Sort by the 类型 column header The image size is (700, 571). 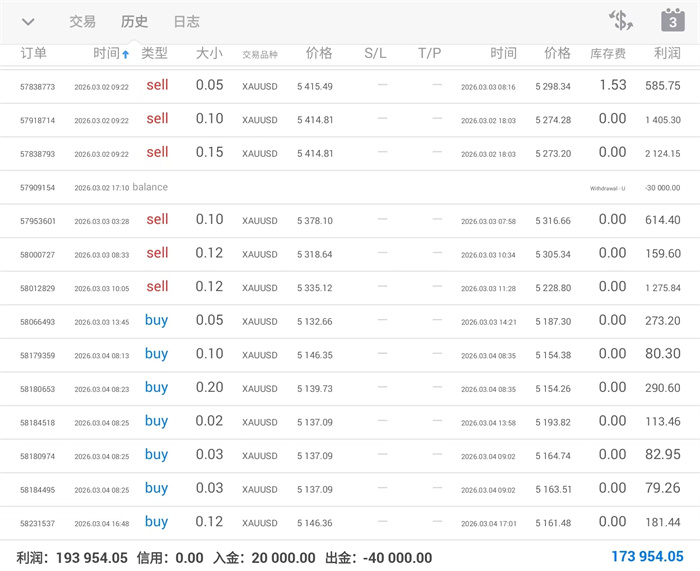click(x=155, y=53)
